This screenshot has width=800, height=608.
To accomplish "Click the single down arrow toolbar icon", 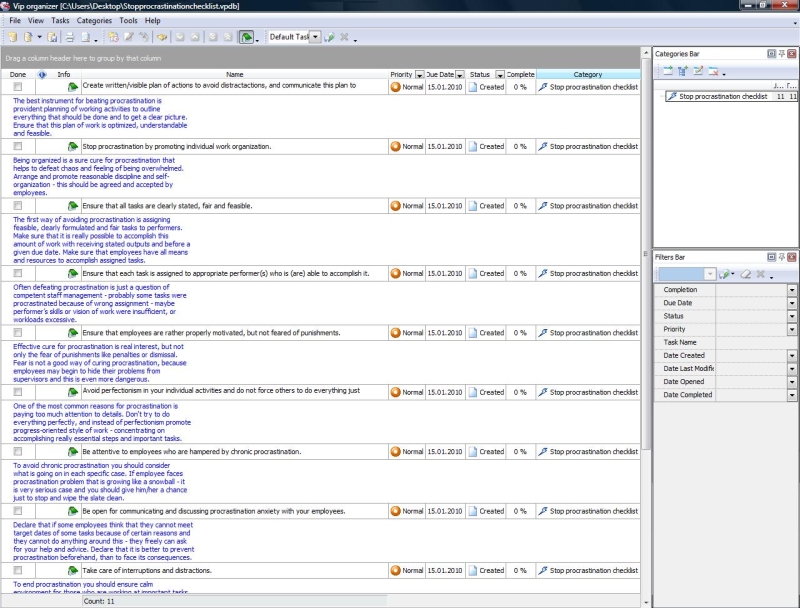I will point(180,37).
